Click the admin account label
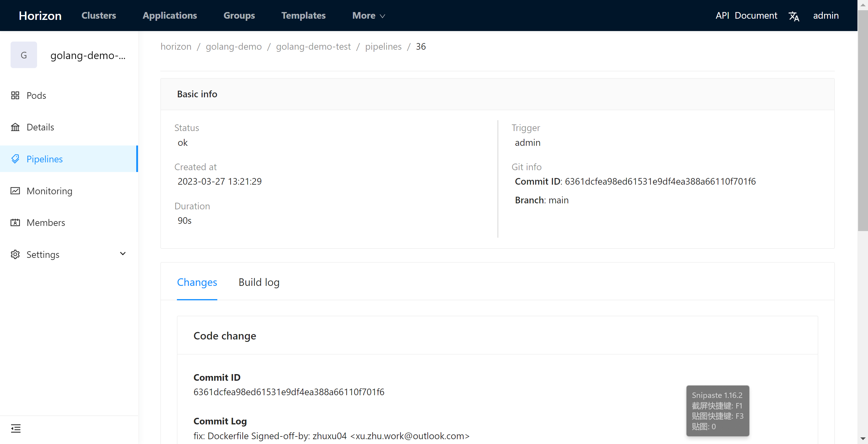This screenshot has width=868, height=444. tap(826, 15)
